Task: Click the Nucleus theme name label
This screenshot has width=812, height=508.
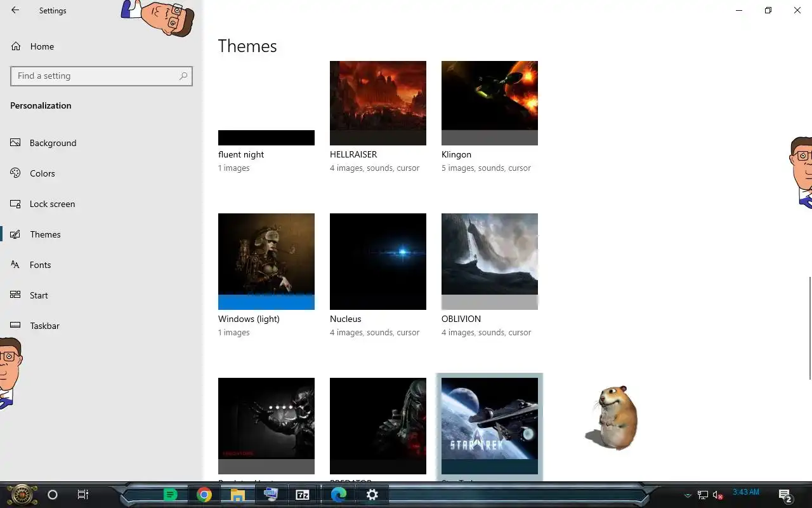Action: 346,319
